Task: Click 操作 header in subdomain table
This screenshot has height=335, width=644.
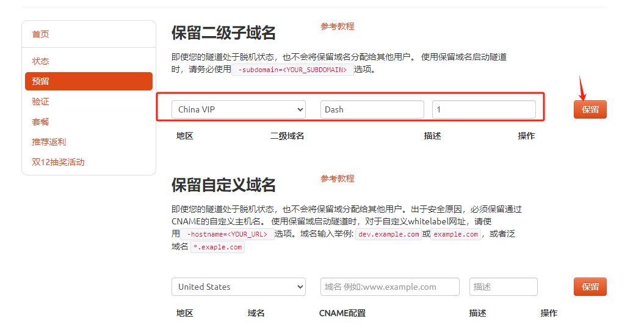Action: [x=526, y=136]
